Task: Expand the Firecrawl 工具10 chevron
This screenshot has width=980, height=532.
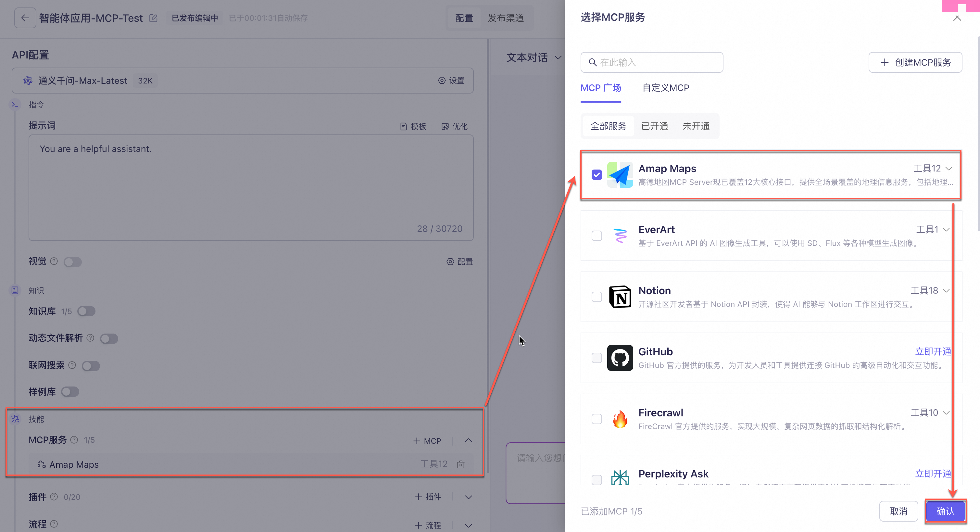Action: tap(946, 412)
